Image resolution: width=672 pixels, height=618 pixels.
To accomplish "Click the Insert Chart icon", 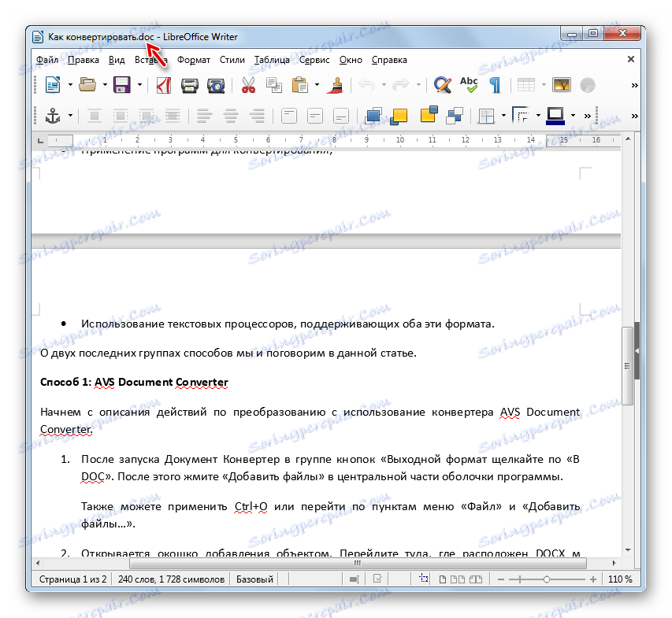I will [x=588, y=85].
